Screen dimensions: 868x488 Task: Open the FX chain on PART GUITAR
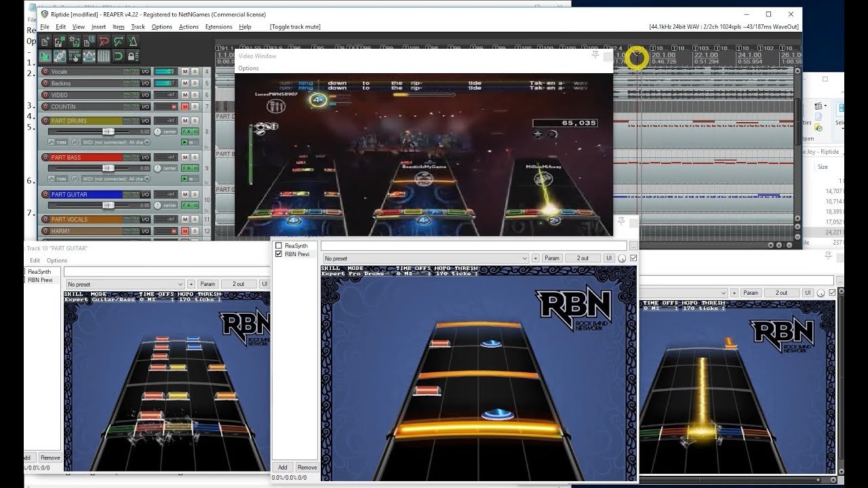tap(186, 205)
